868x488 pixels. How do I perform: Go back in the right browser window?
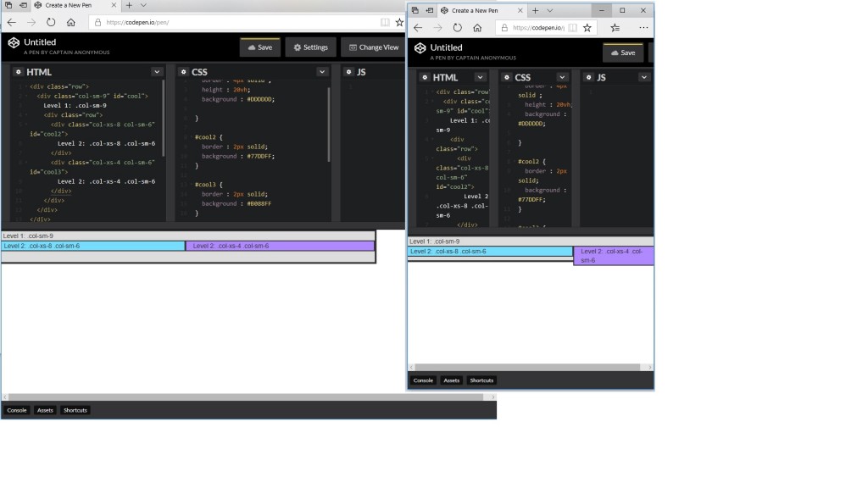pos(418,28)
